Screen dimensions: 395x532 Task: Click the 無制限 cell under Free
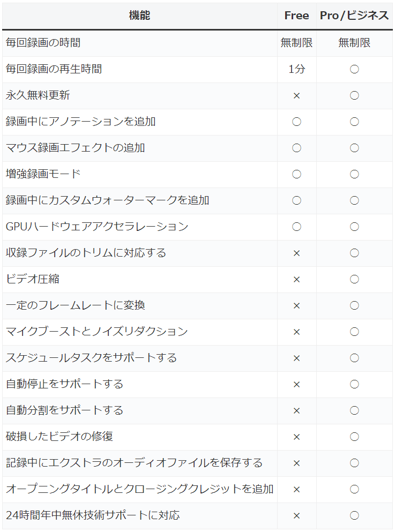pos(296,43)
